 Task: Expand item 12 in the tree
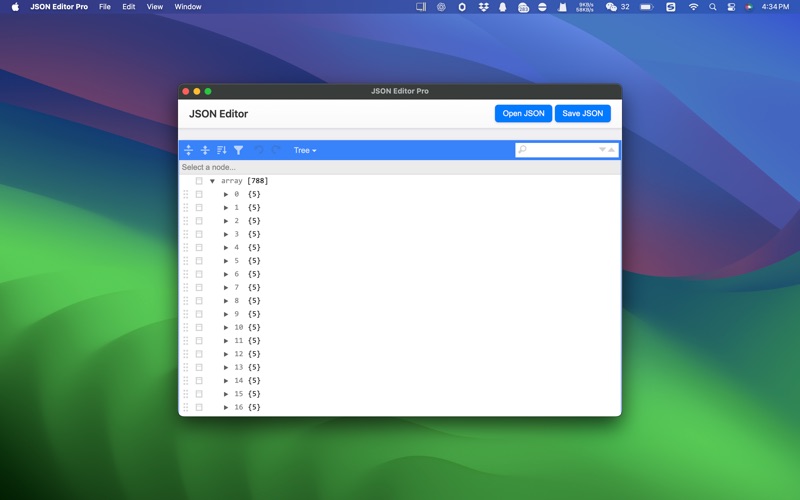pos(226,354)
